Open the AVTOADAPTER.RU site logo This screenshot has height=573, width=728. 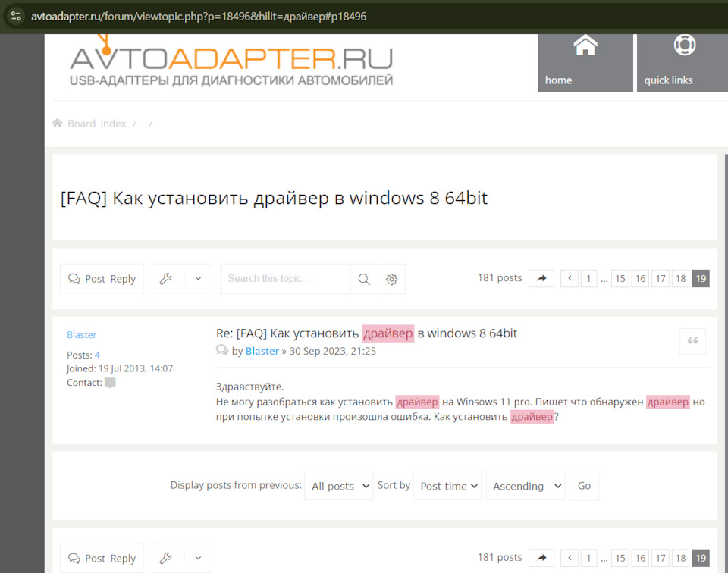coord(231,61)
